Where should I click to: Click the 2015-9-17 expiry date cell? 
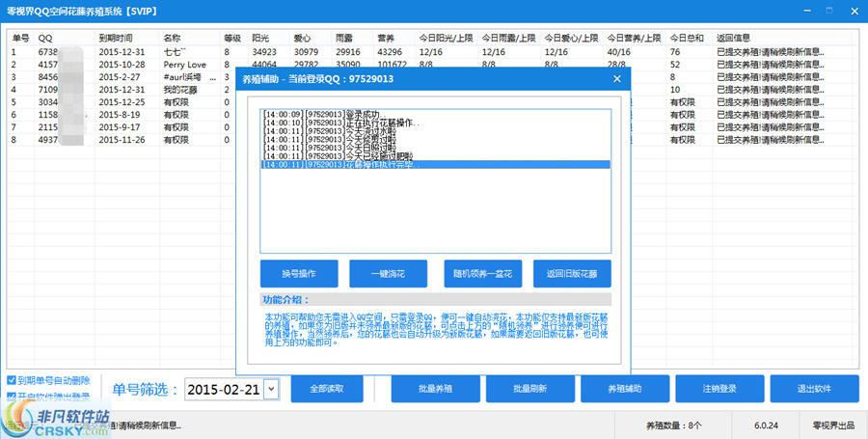point(120,127)
